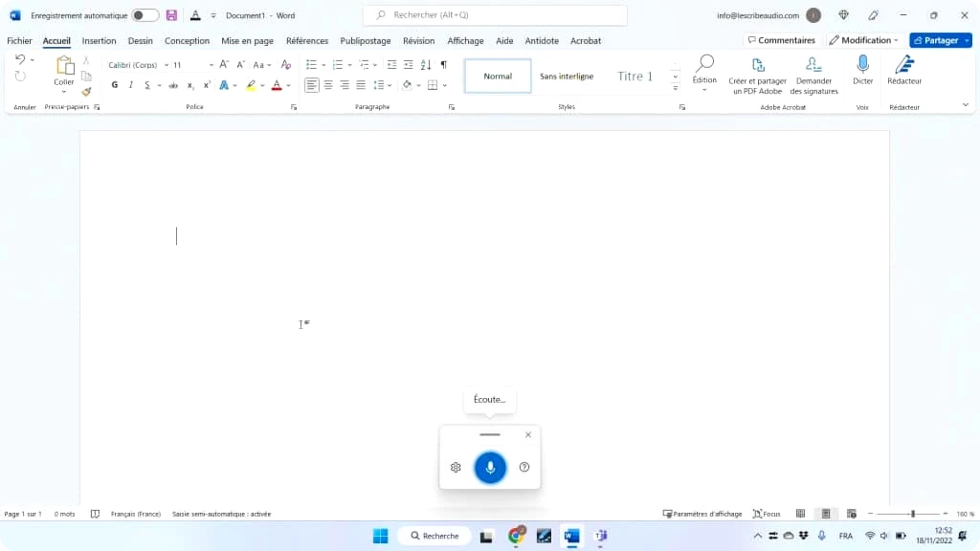Screen dimensions: 980x551
Task: Select the Normal style
Action: [498, 77]
